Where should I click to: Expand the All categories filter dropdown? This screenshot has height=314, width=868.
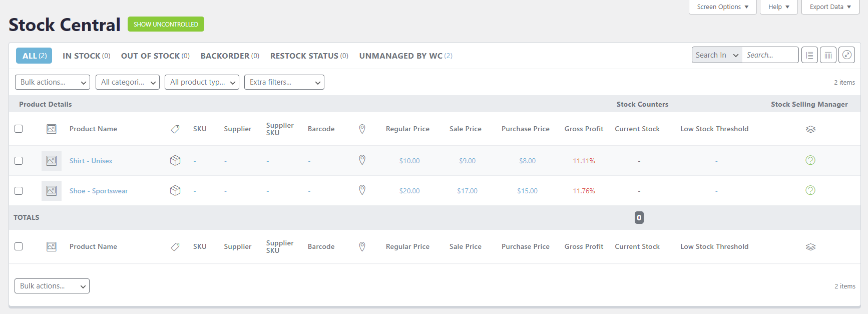128,82
